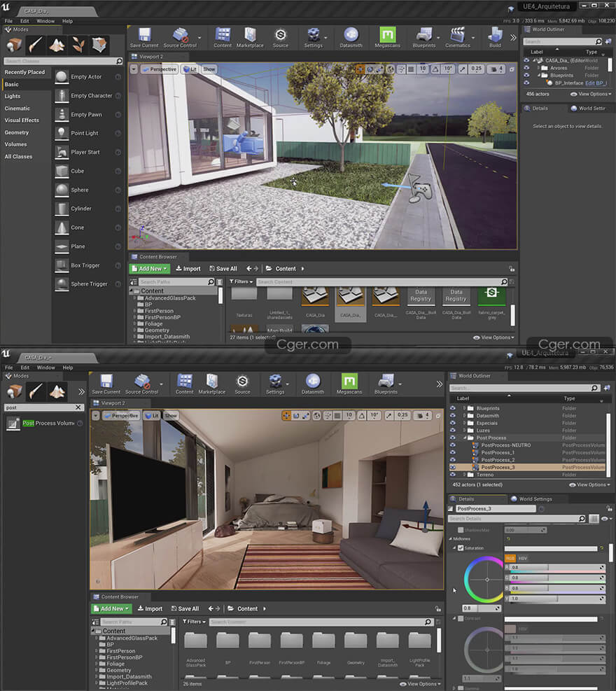Click the Build toolbar icon
This screenshot has height=691, width=616.
click(x=495, y=36)
